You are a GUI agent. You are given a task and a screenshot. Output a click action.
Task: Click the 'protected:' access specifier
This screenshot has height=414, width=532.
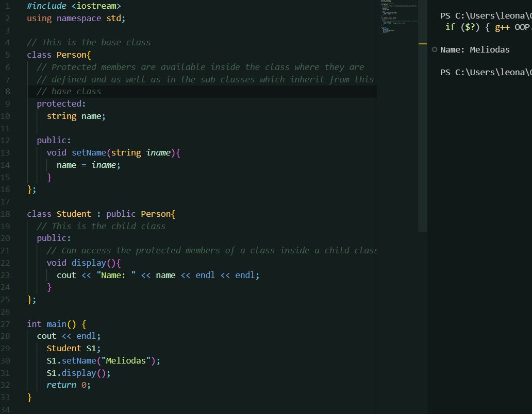[x=61, y=104]
